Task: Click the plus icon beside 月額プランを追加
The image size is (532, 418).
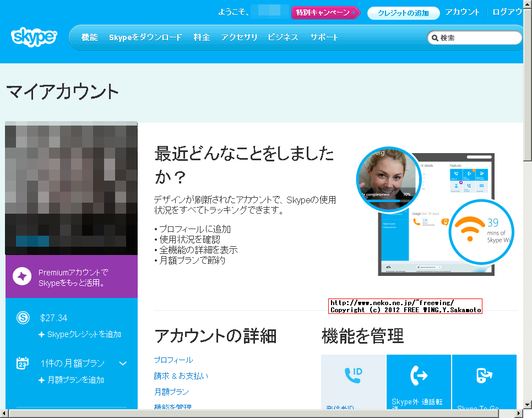Action: pos(41,380)
